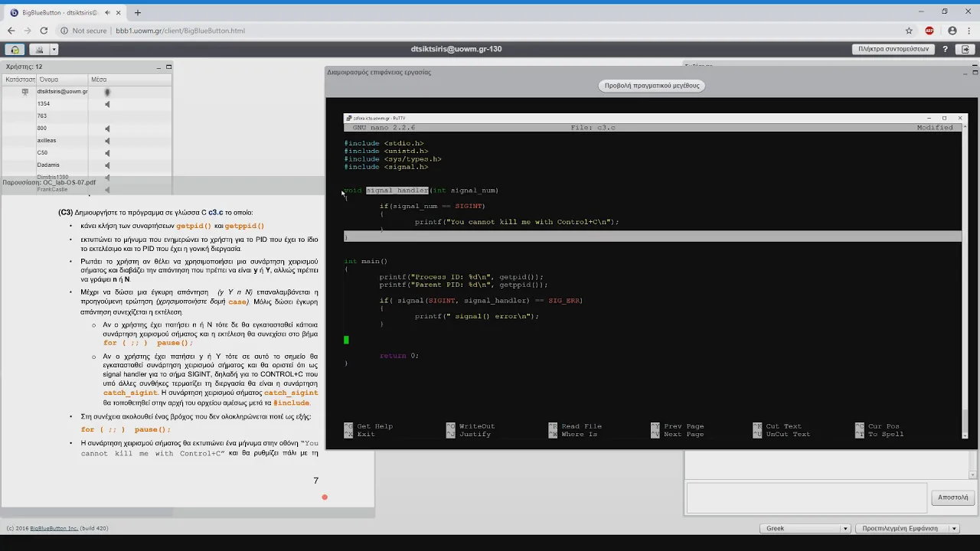Image resolution: width=980 pixels, height=551 pixels.
Task: Click the chat message input box
Action: click(x=806, y=498)
